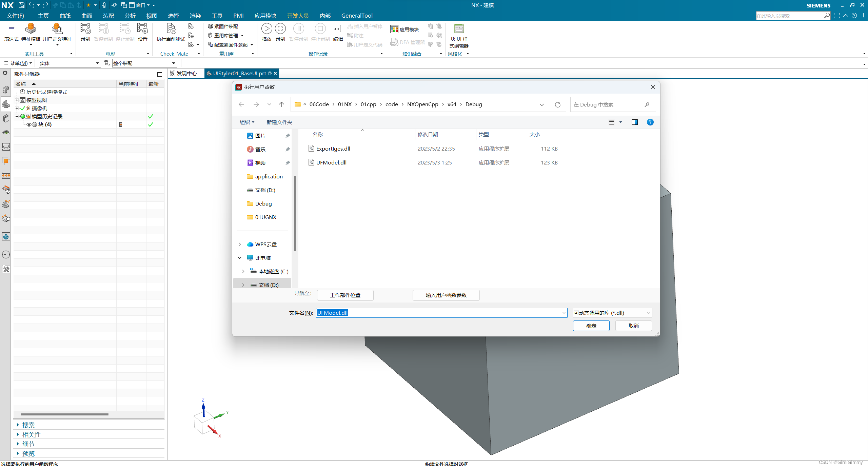Open the 文件(F) menu

(15, 16)
